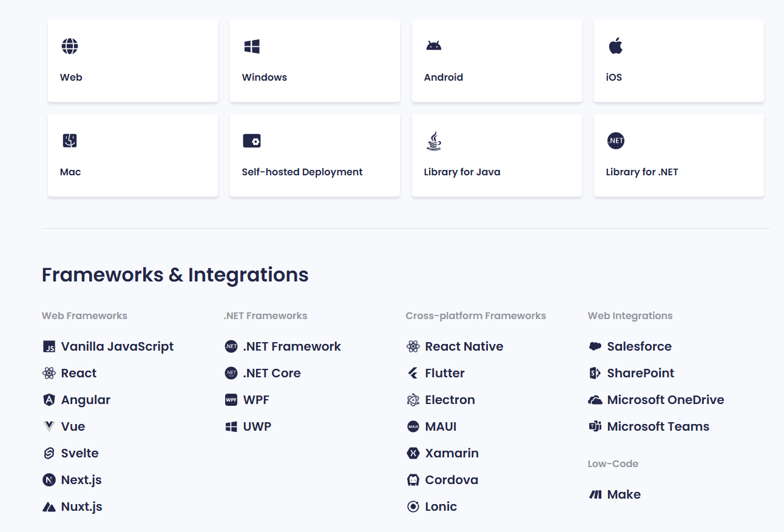Open the Self-hosted Deployment card
This screenshot has height=532, width=784.
coord(315,155)
